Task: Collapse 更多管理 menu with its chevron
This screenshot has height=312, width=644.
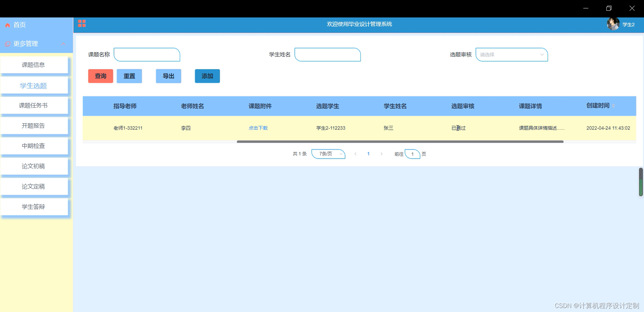Action: (x=63, y=44)
